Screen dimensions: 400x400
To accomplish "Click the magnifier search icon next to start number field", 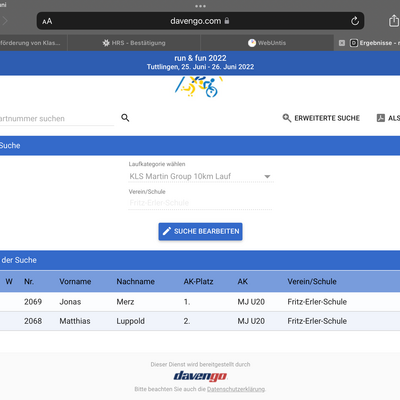I will click(x=125, y=118).
